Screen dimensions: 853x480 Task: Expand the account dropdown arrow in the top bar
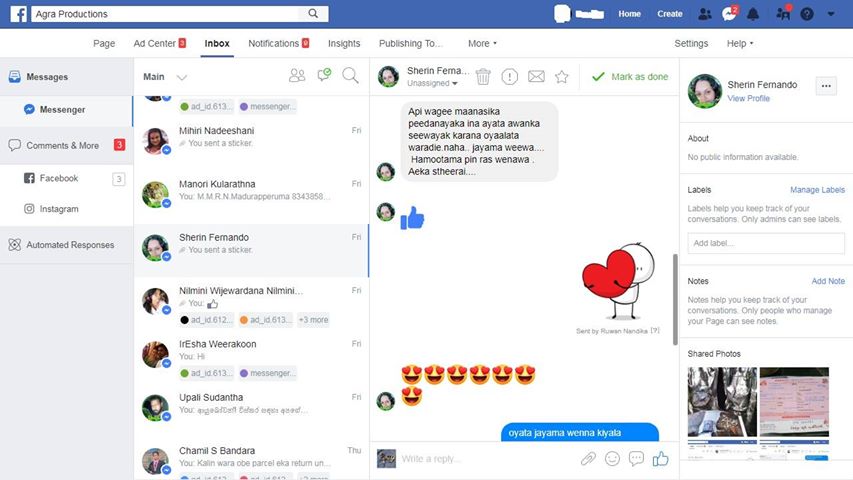coord(831,14)
